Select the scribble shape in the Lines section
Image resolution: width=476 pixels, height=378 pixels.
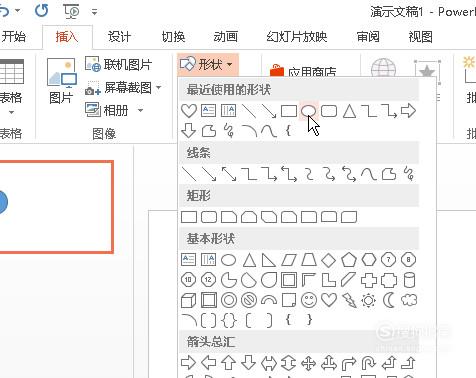click(409, 174)
